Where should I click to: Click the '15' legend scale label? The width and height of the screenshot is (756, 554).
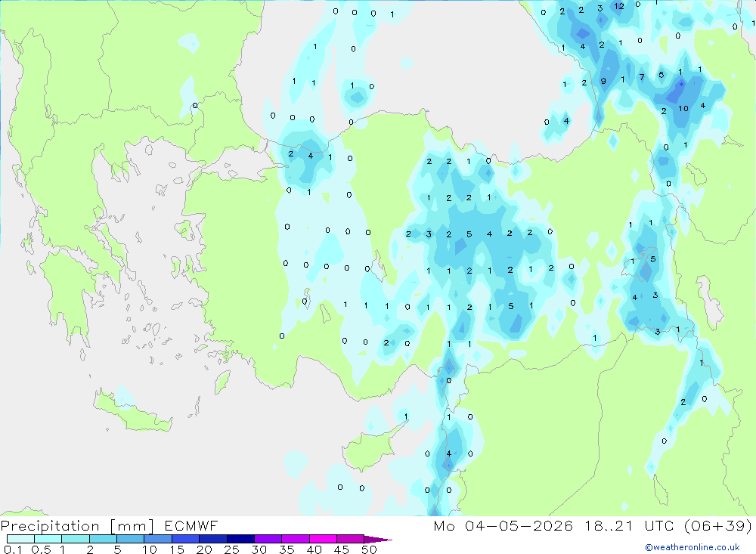176,549
